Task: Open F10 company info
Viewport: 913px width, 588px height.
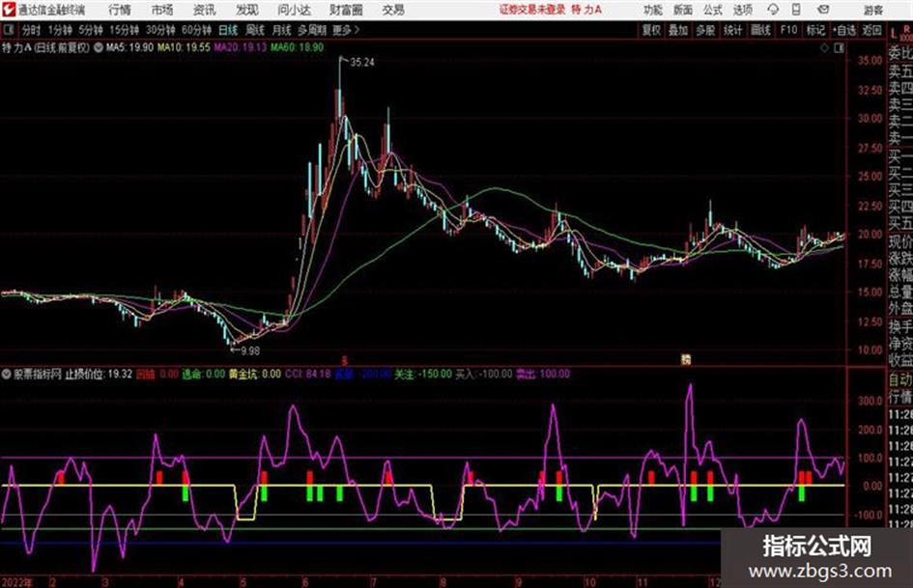Action: (789, 30)
